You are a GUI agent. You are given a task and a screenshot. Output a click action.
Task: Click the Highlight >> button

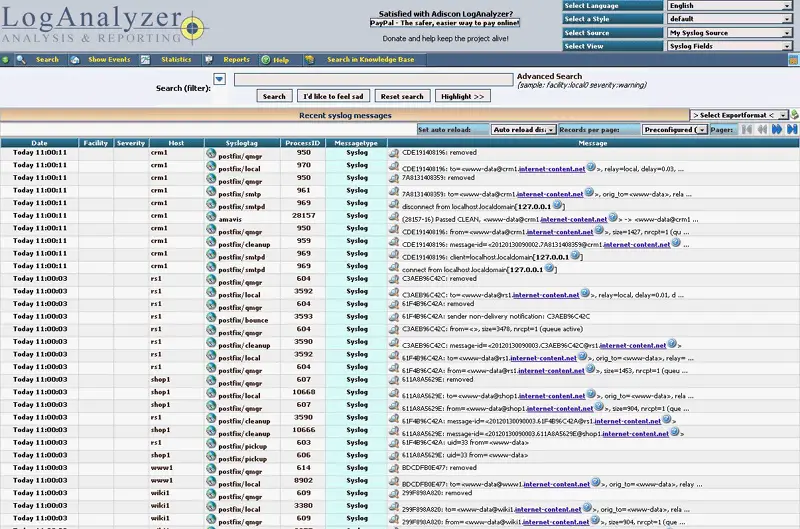coord(462,96)
